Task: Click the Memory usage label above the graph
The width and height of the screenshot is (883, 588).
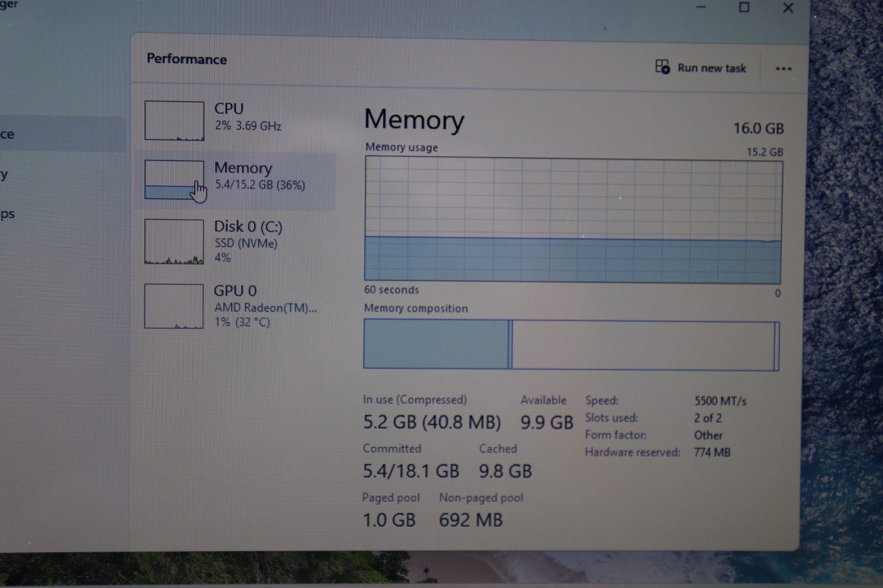Action: click(401, 147)
